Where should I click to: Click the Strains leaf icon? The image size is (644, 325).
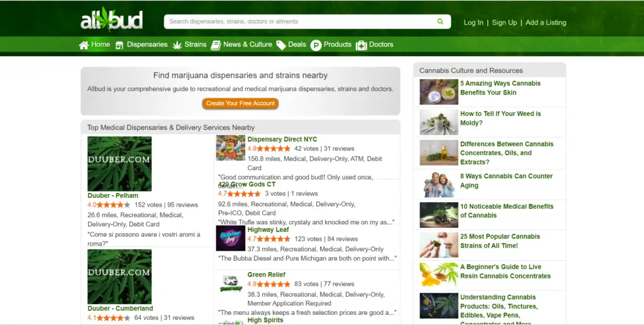coord(177,45)
